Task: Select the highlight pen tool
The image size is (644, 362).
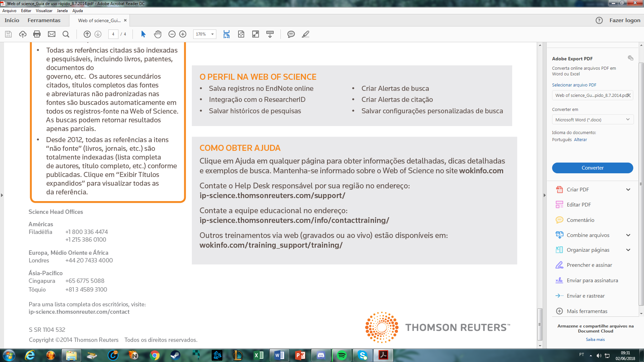Action: click(305, 34)
